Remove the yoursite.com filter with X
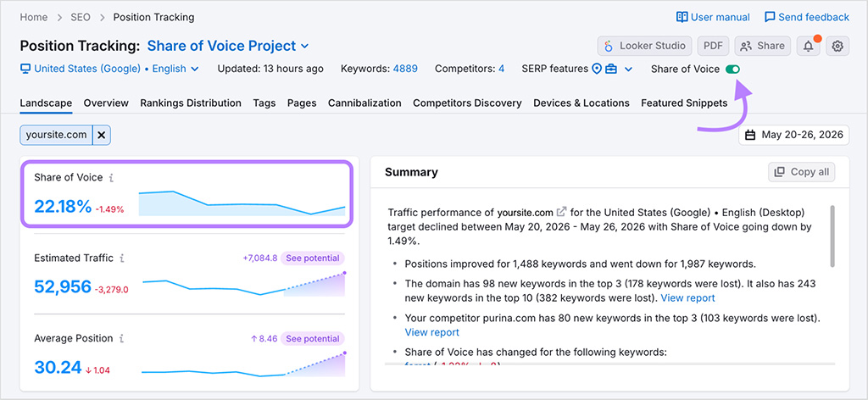Image resolution: width=868 pixels, height=400 pixels. tap(102, 135)
